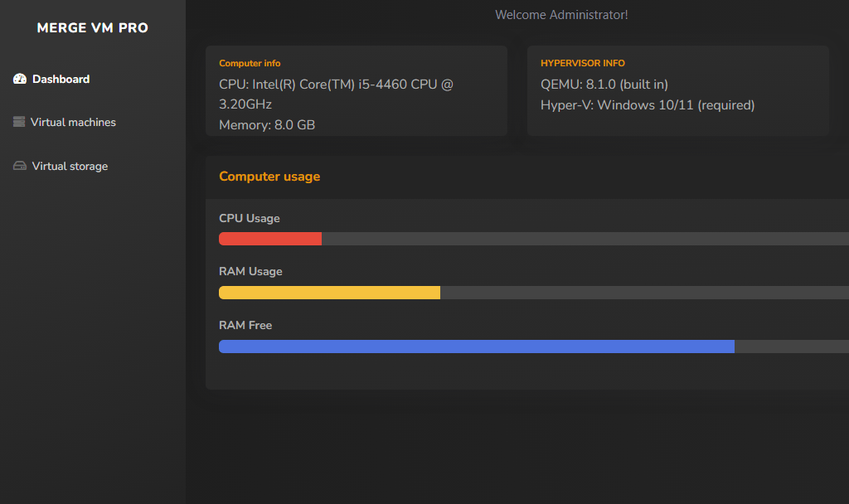849x504 pixels.
Task: Select the Computer info card heading
Action: [250, 63]
